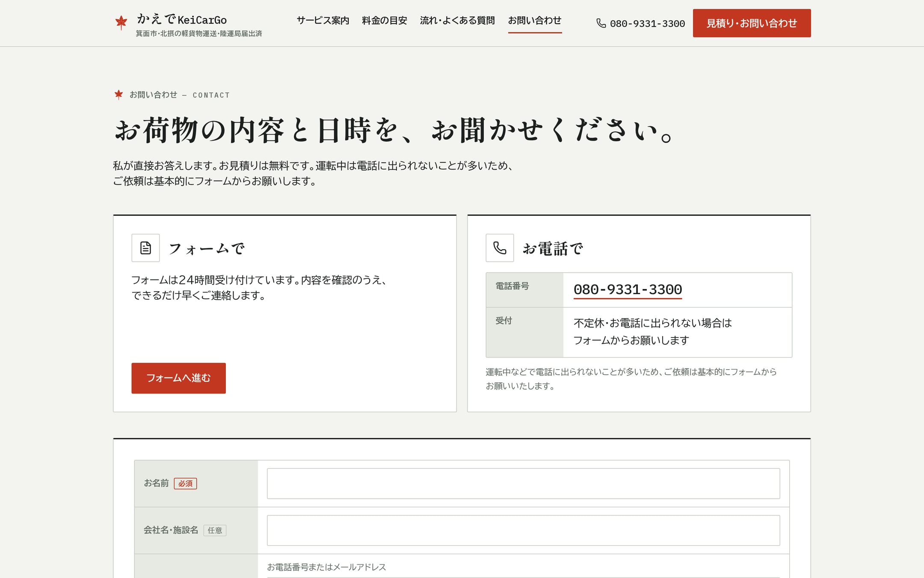Click the text 不定休・お電話に出られない場合は
This screenshot has width=924, height=578.
coord(653,323)
